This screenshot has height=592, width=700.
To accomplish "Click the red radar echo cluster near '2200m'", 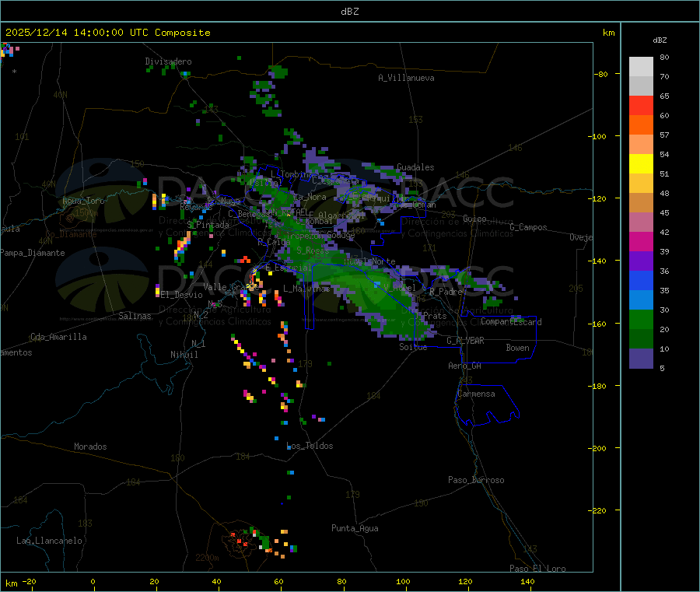I will (x=240, y=539).
